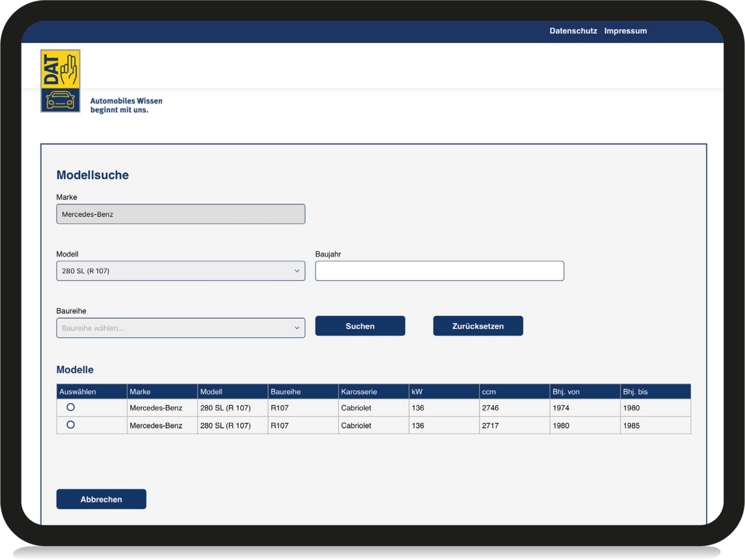This screenshot has height=560, width=745.
Task: Focus the Baujahr input field
Action: click(439, 271)
